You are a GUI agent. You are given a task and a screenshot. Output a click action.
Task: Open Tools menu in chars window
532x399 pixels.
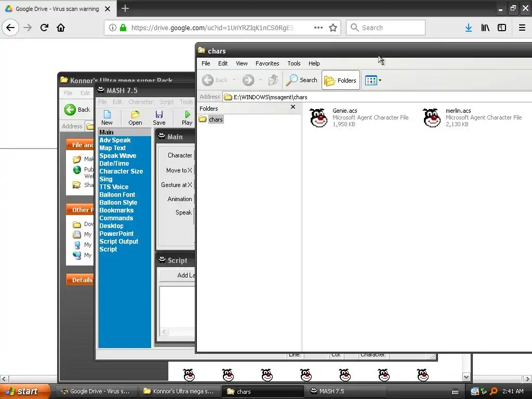(x=294, y=63)
